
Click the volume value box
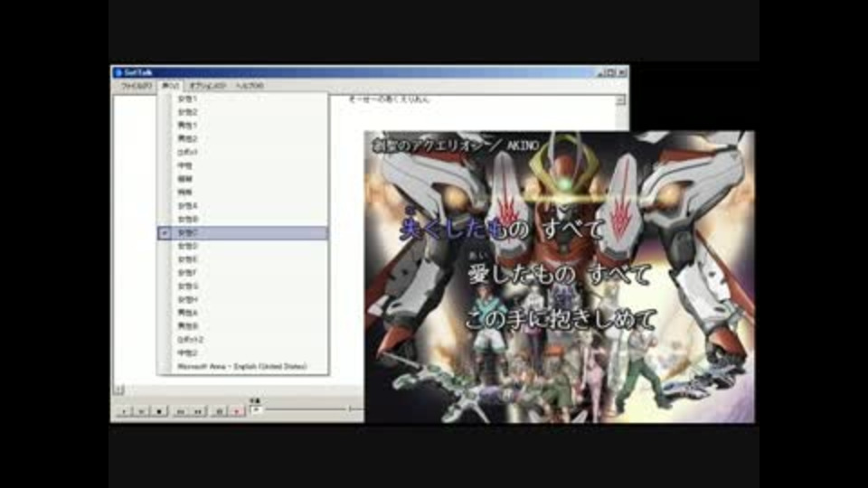256,410
